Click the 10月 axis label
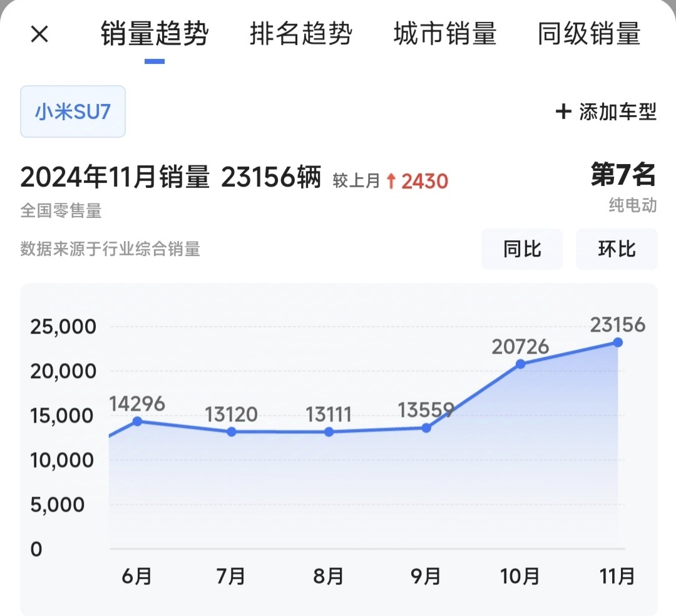This screenshot has width=676, height=616. click(520, 576)
